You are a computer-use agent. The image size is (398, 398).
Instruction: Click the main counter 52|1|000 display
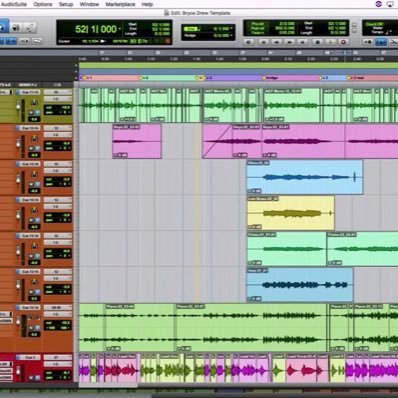96,29
